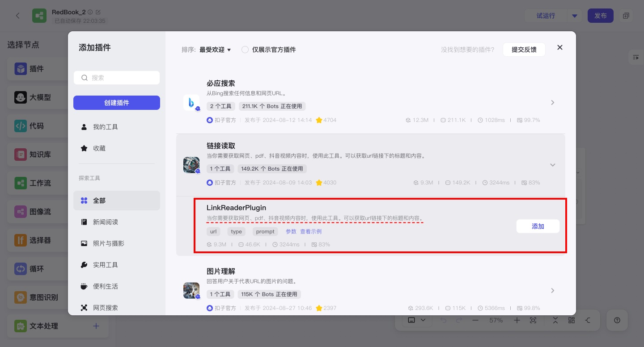Click the auto layout grid icon
Viewport: 644px width, 347px height.
point(572,320)
